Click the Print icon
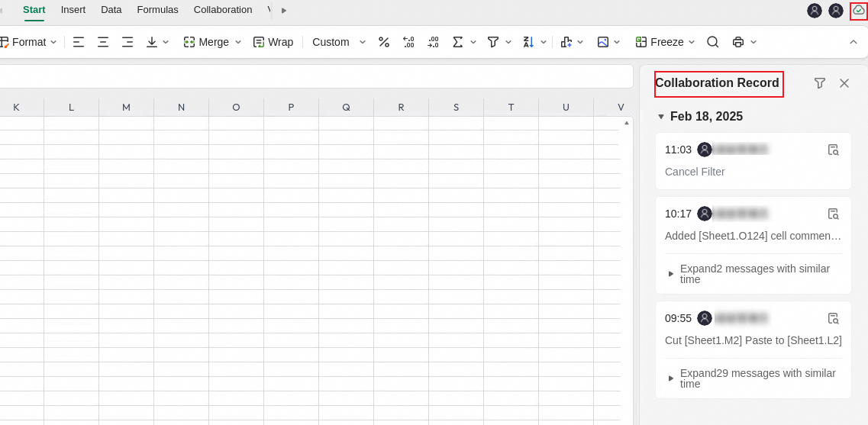 point(738,42)
